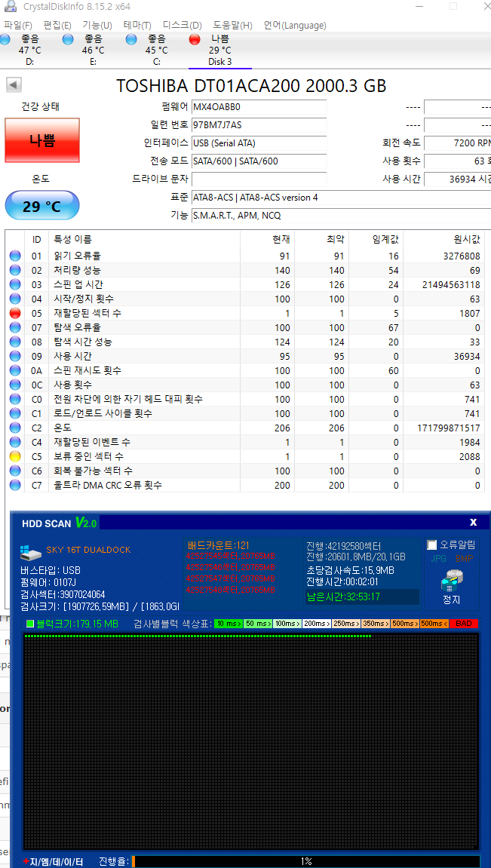Click raw value 21494563118 for spin-up time

click(450, 284)
